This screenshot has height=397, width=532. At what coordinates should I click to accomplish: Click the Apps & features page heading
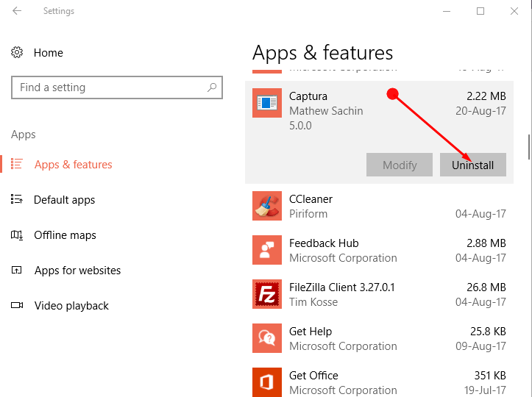[x=322, y=53]
